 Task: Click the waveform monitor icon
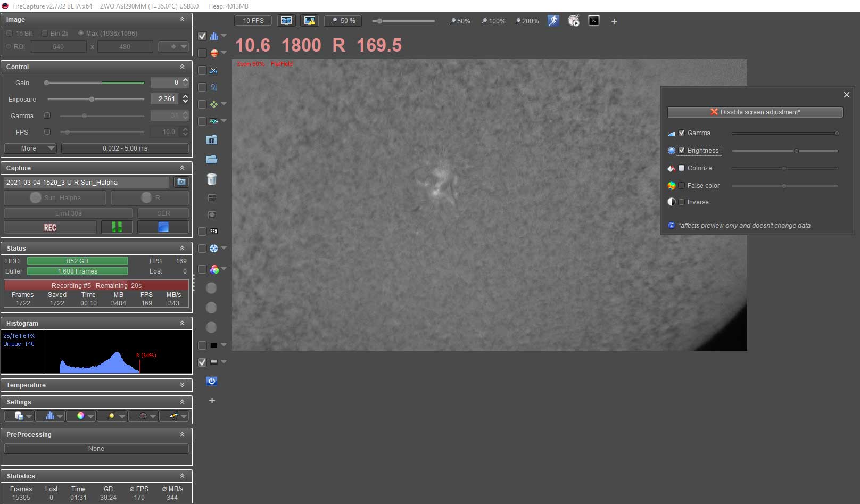[214, 121]
